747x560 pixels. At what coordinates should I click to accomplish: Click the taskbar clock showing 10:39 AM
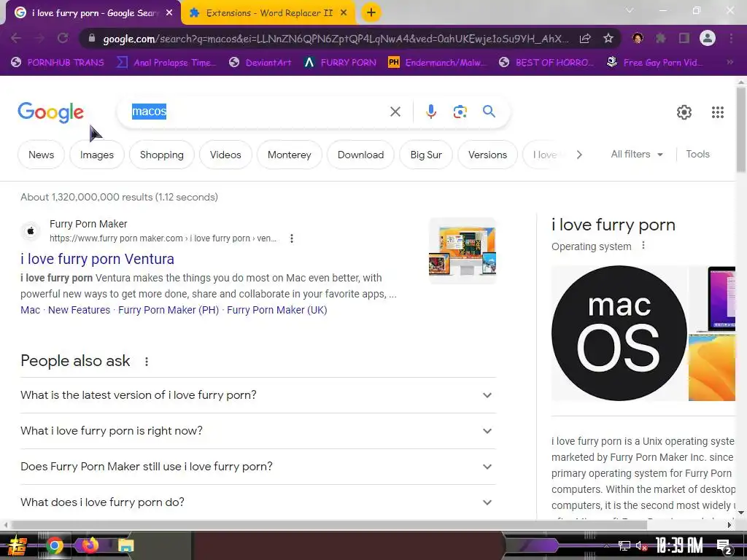coord(679,545)
